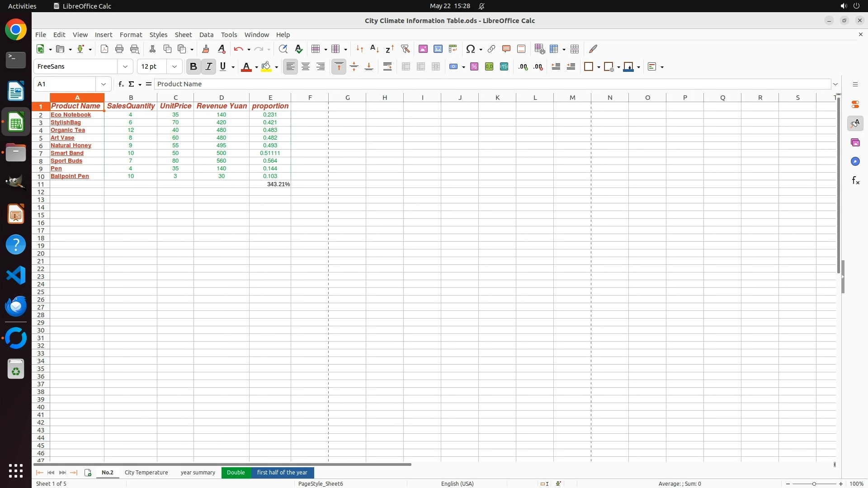Click the Insert Special Character icon
Image resolution: width=868 pixels, height=488 pixels.
tap(470, 49)
